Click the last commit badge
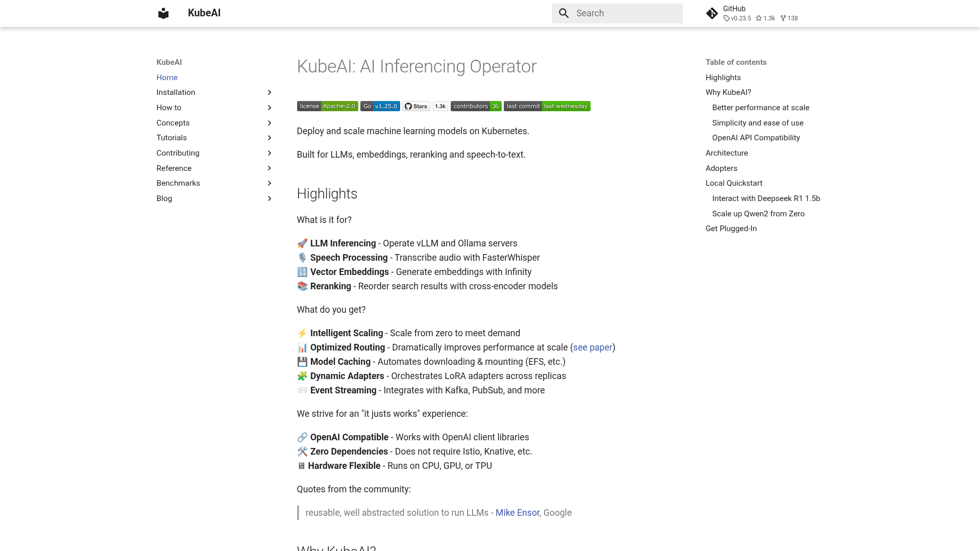This screenshot has height=551, width=980. pos(547,106)
